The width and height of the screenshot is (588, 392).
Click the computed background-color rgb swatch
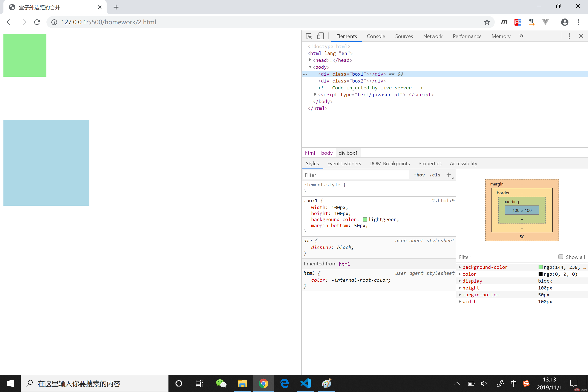pyautogui.click(x=541, y=267)
